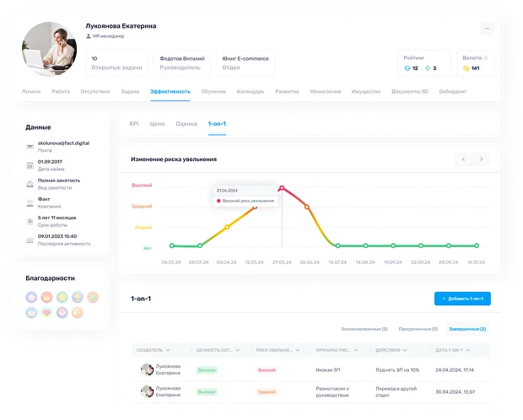Screen dimensions: 523x420
Task: Open the Юнит E-commerce department card
Action: [x=245, y=63]
